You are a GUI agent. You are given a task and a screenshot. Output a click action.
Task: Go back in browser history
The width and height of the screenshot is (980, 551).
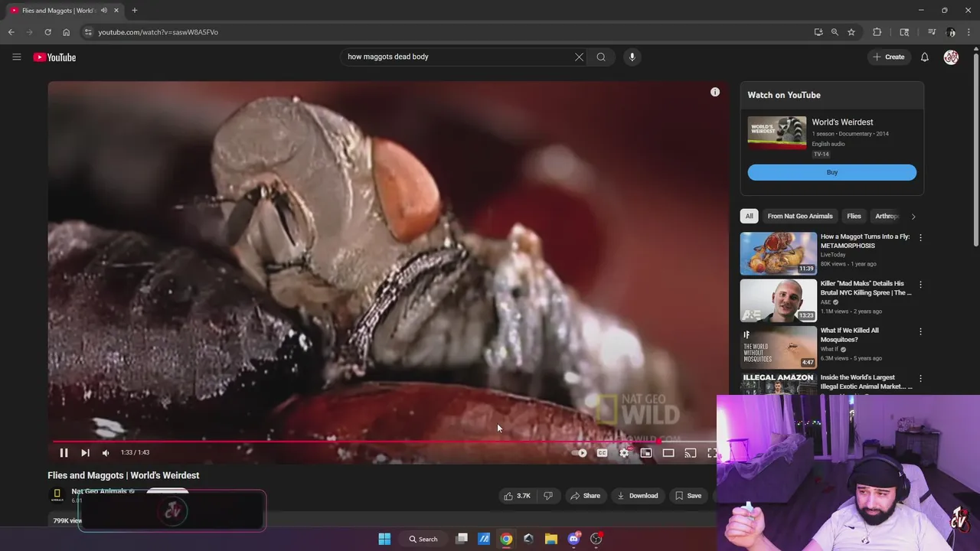(x=11, y=32)
